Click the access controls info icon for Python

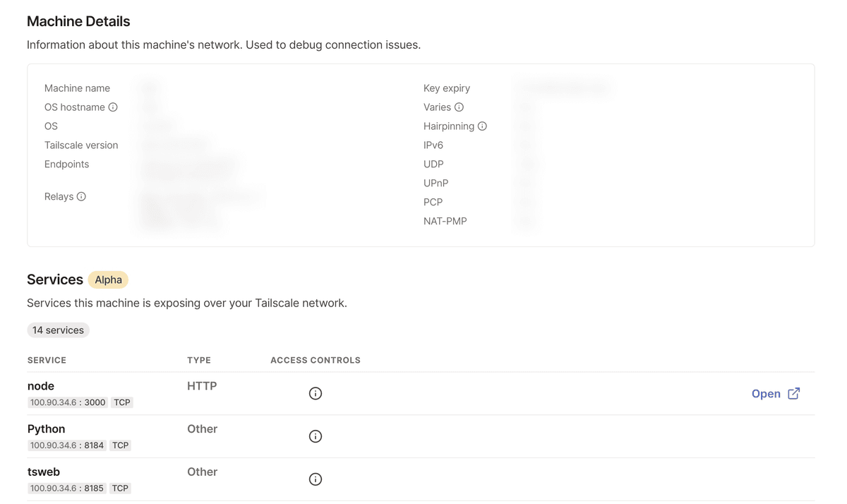tap(315, 436)
